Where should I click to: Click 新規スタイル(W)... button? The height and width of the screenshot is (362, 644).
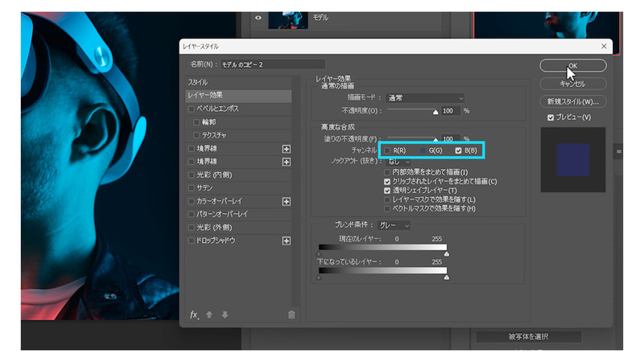tap(572, 101)
